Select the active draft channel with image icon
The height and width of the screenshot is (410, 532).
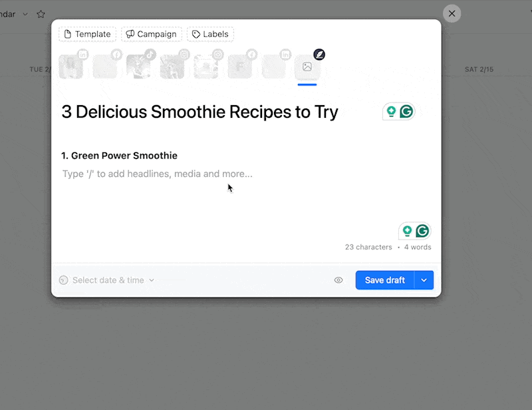[x=307, y=67]
